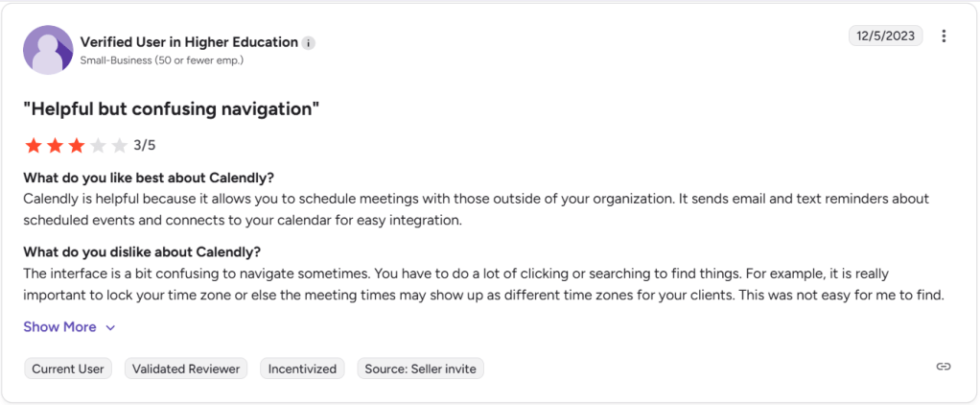
Task: Click the 12/5/2023 date badge
Action: 885,36
